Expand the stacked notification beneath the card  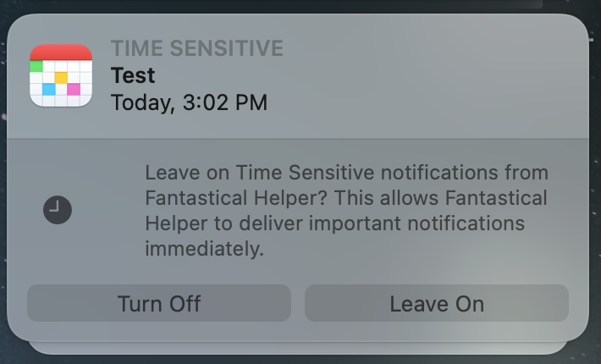pyautogui.click(x=298, y=347)
